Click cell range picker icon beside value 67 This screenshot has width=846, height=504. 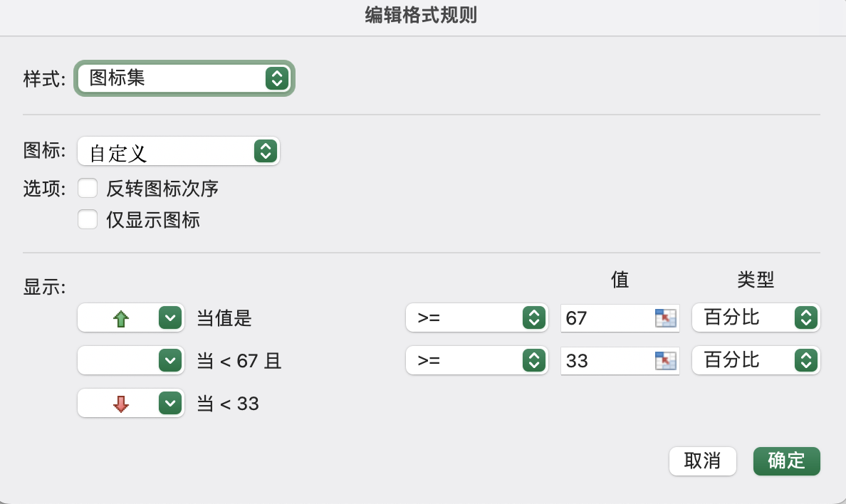click(664, 318)
